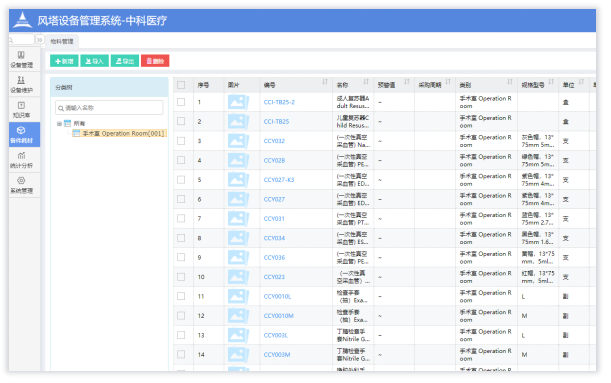
Task: Open item link CCY027-K3
Action: [x=279, y=180]
